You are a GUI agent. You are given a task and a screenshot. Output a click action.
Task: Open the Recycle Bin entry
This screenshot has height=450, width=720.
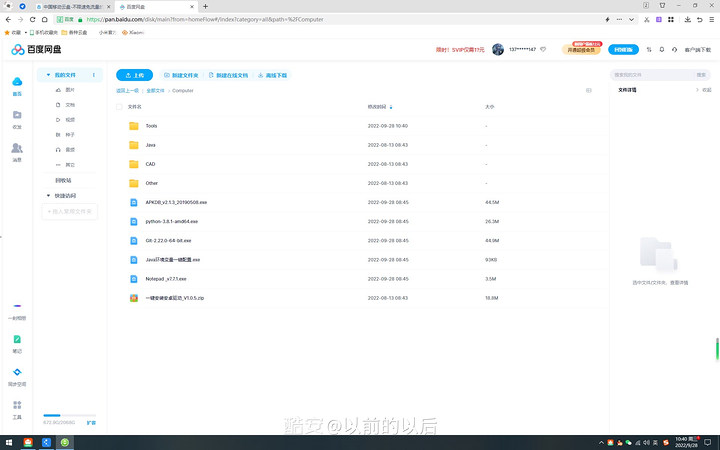coord(63,180)
